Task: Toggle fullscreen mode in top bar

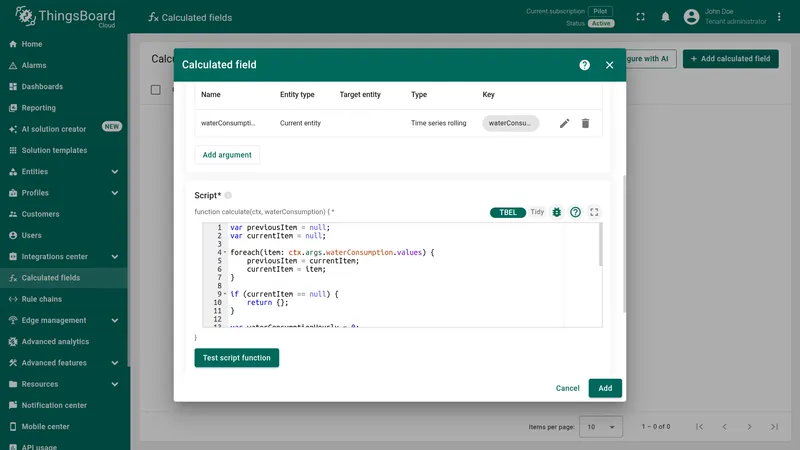Action: (x=640, y=17)
